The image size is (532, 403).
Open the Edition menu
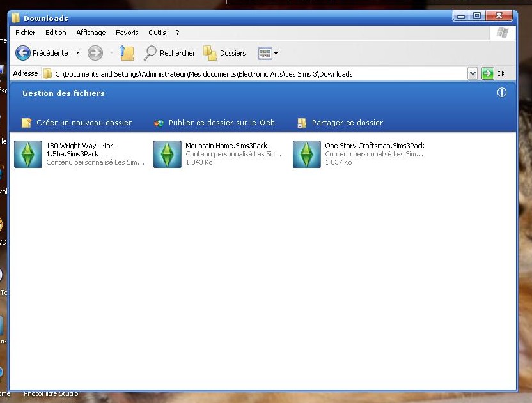56,33
